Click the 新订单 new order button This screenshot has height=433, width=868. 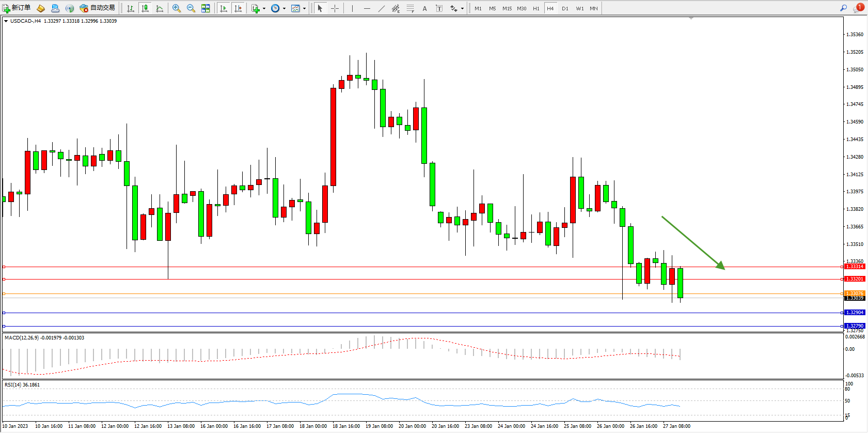pyautogui.click(x=17, y=8)
